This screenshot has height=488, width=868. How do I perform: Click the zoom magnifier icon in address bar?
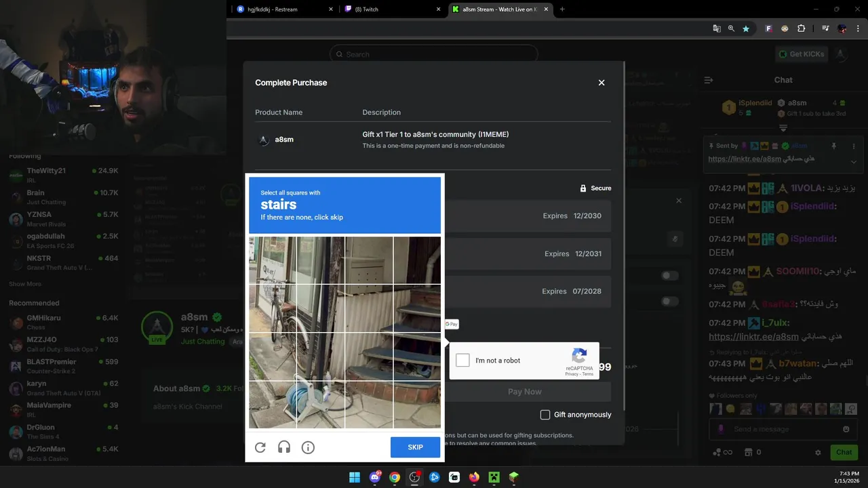pos(731,28)
